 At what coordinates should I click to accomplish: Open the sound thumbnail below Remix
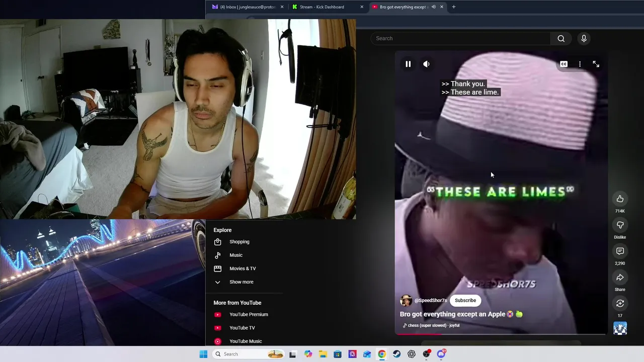coord(620,328)
